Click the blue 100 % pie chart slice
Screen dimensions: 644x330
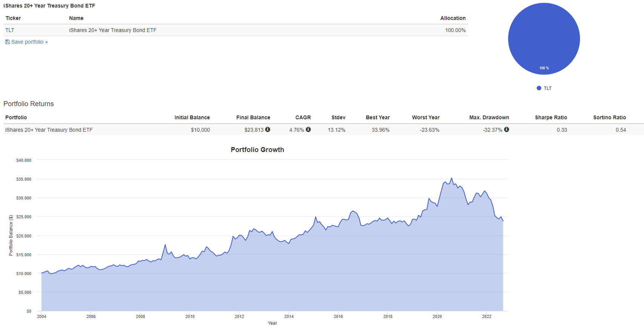(x=544, y=39)
